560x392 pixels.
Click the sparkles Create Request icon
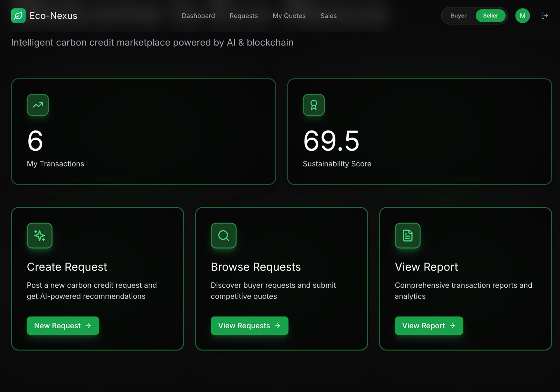(40, 236)
